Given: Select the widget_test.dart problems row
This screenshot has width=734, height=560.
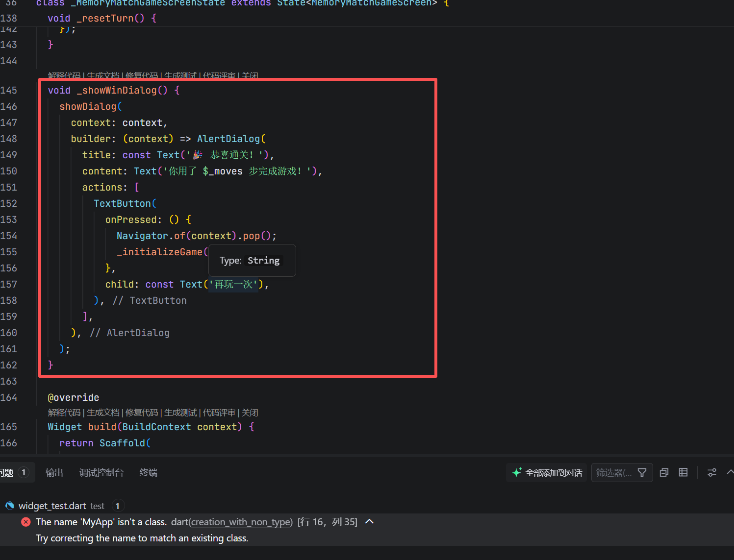Looking at the screenshot, I should (367, 506).
